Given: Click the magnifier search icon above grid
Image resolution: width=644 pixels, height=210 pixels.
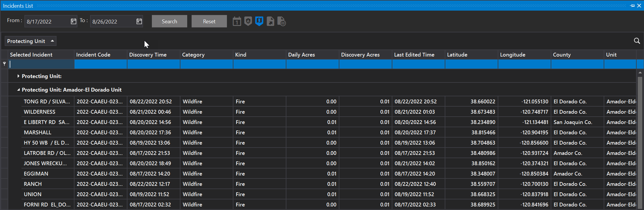Looking at the screenshot, I should tap(637, 41).
